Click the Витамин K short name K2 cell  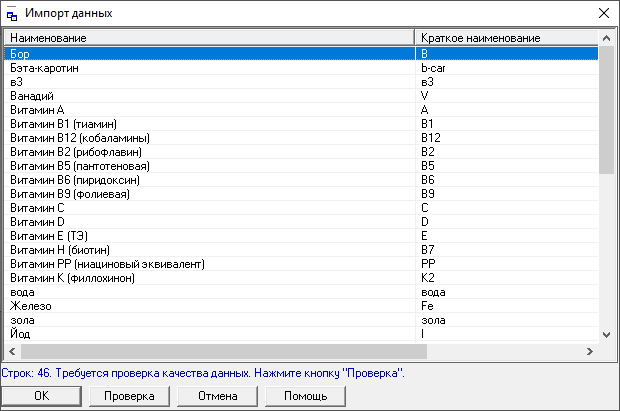427,277
